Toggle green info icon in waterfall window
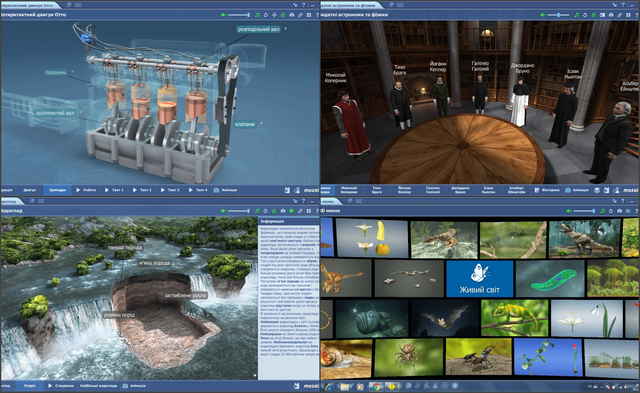The height and width of the screenshot is (393, 640). (x=291, y=211)
